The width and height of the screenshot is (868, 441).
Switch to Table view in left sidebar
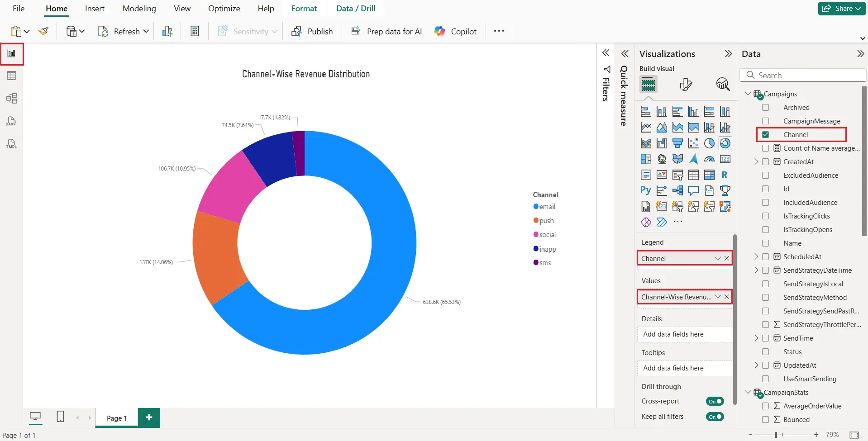point(11,75)
